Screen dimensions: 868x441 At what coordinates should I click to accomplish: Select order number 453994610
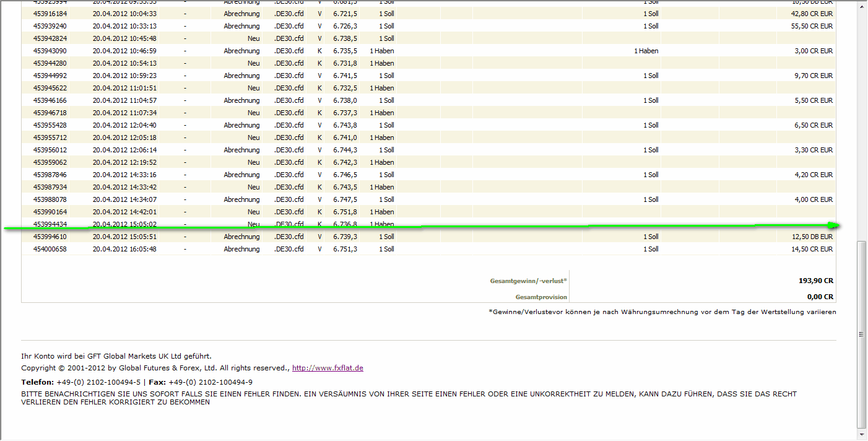(x=50, y=237)
